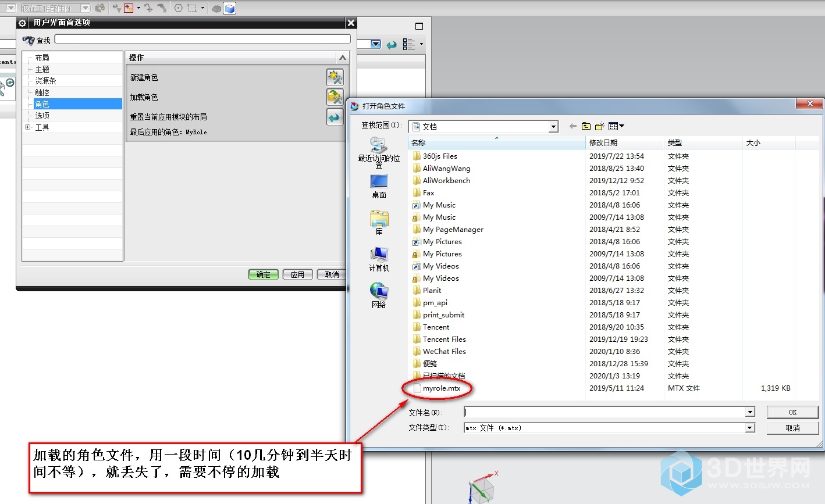Select the print_submit folder

pyautogui.click(x=443, y=315)
